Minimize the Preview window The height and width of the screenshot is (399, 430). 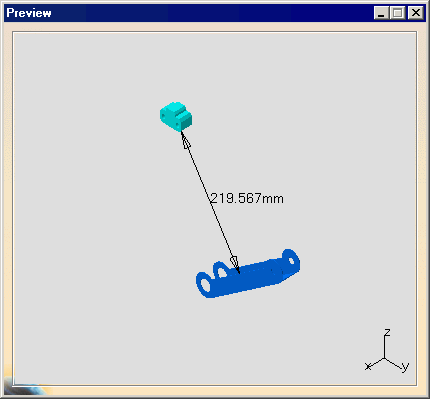click(381, 13)
